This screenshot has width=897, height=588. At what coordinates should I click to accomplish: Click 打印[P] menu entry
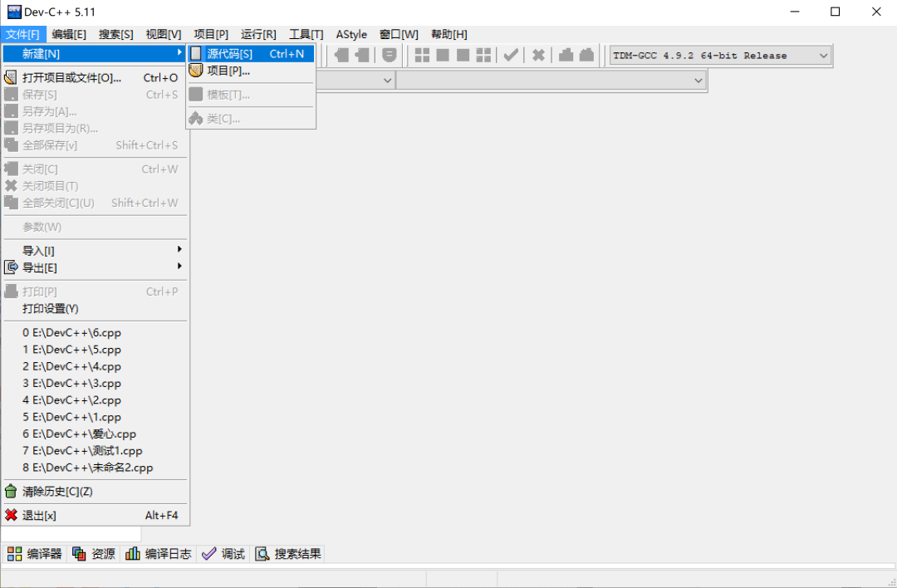click(x=95, y=292)
